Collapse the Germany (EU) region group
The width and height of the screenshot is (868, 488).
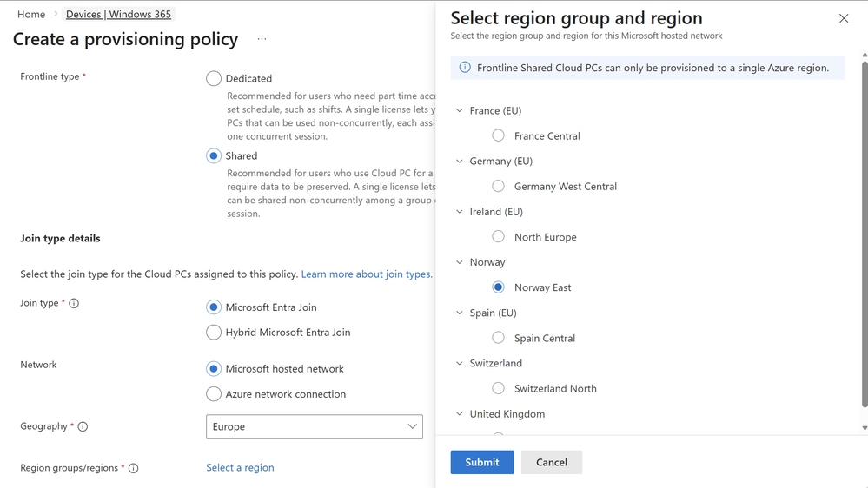(x=460, y=162)
